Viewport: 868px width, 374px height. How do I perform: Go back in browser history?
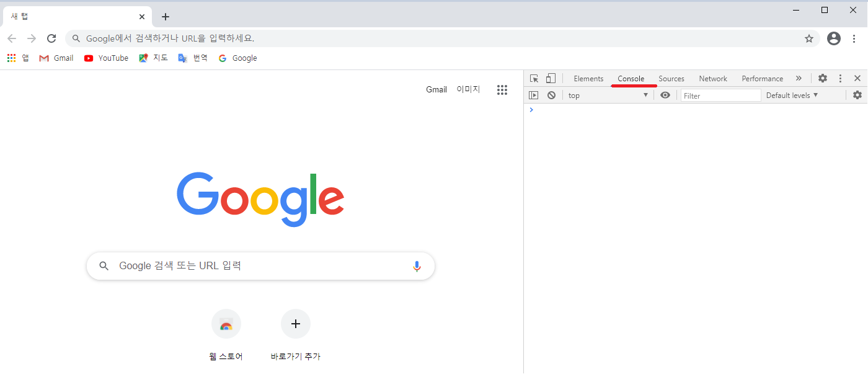pos(12,38)
